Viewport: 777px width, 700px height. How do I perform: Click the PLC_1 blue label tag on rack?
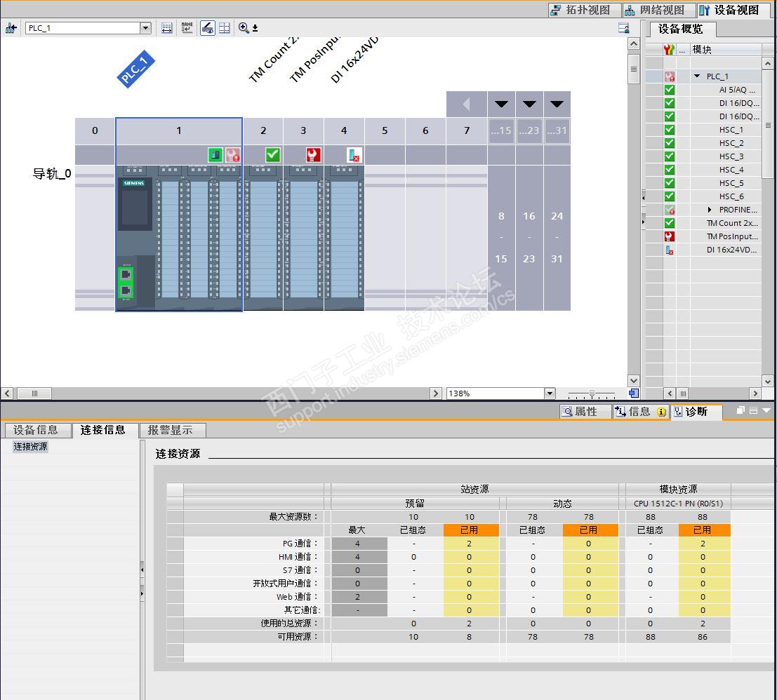tap(135, 69)
